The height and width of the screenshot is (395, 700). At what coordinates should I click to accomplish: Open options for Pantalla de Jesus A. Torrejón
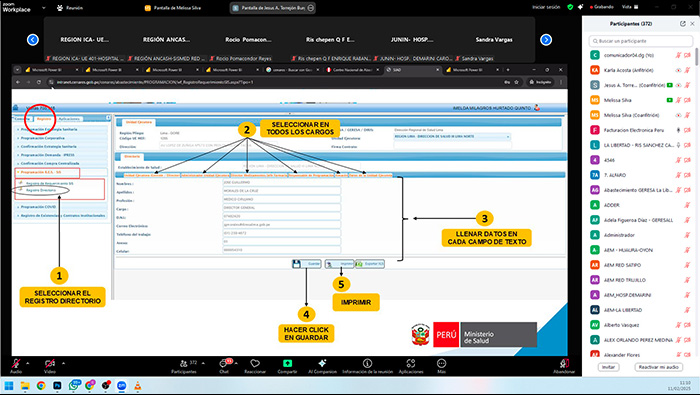coord(311,8)
